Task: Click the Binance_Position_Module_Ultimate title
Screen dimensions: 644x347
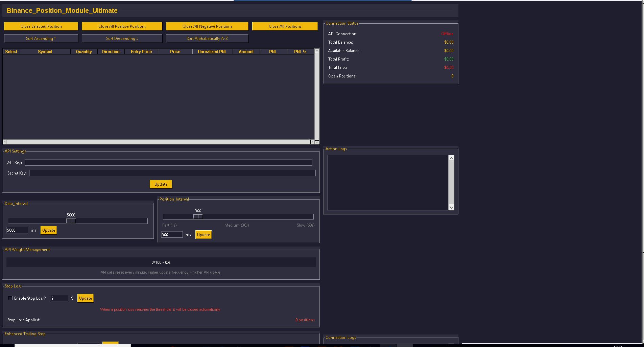Action: coord(62,10)
